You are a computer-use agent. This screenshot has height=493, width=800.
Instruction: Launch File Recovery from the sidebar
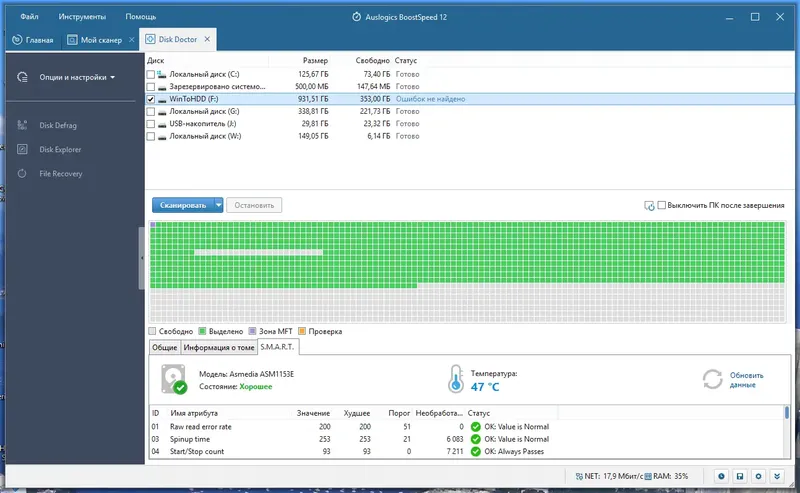60,174
